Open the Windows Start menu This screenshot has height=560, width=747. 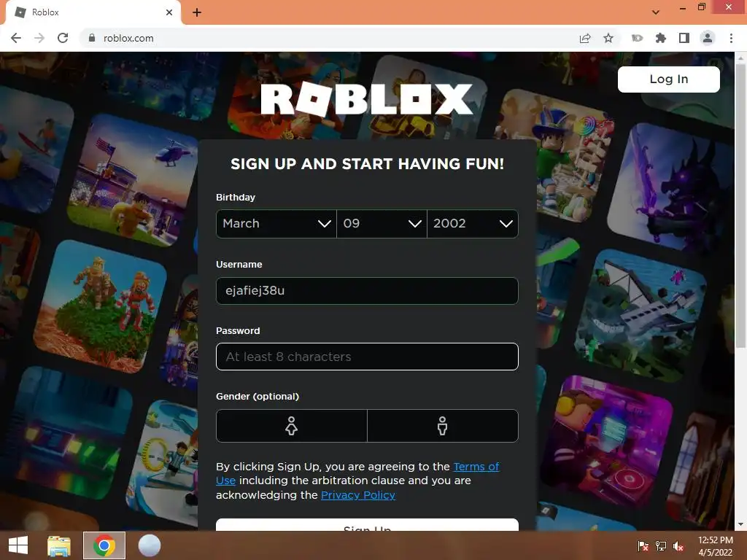[18, 545]
